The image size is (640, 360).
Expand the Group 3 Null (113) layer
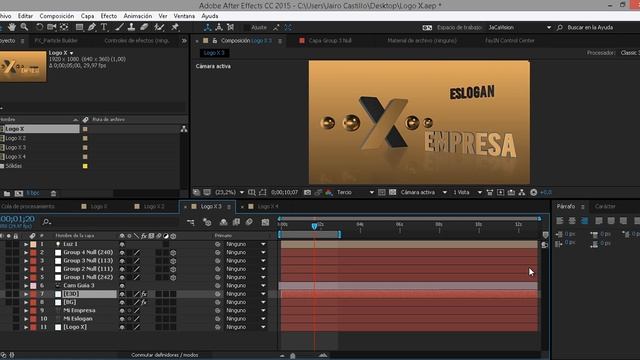coord(26,261)
